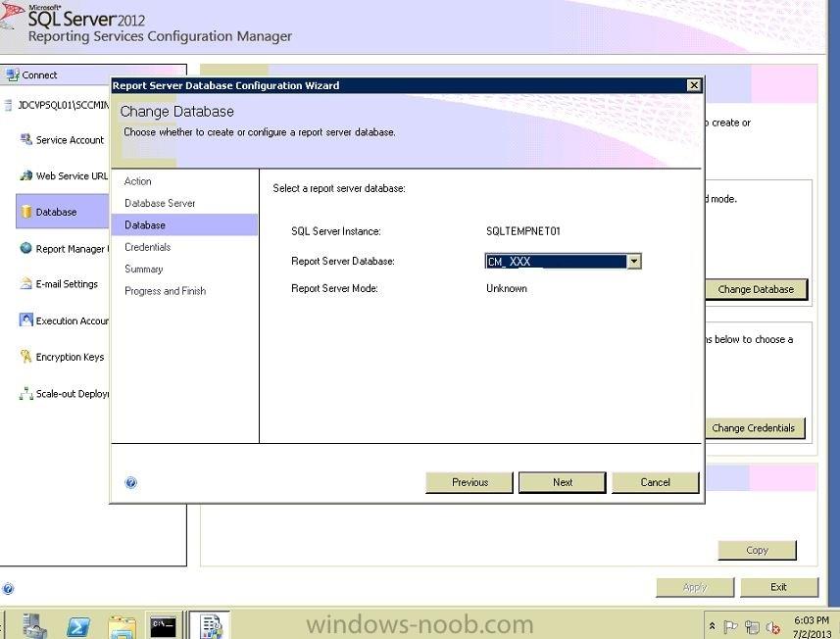Click Change Database button behind wizard
The width and height of the screenshot is (840, 639).
(x=756, y=289)
